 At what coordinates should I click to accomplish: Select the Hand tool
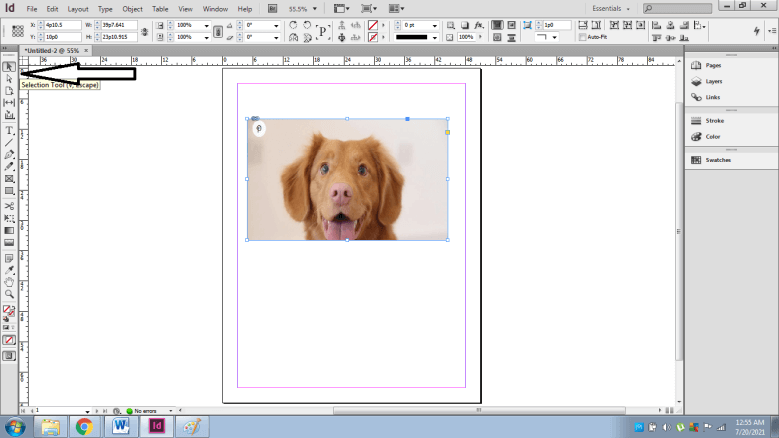tap(9, 282)
